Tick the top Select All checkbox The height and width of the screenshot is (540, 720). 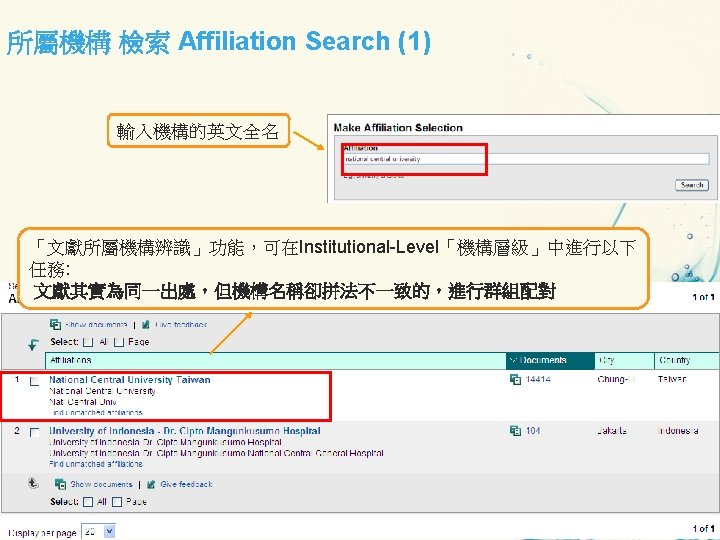(88, 342)
